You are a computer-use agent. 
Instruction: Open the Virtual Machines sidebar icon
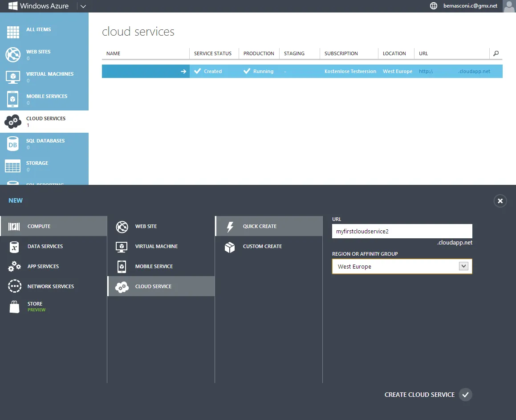[13, 77]
